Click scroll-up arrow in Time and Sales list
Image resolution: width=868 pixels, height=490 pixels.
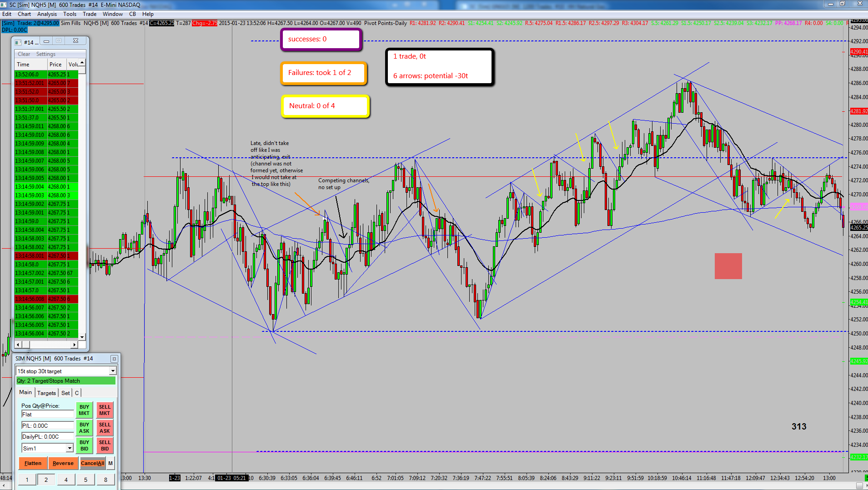tap(82, 63)
